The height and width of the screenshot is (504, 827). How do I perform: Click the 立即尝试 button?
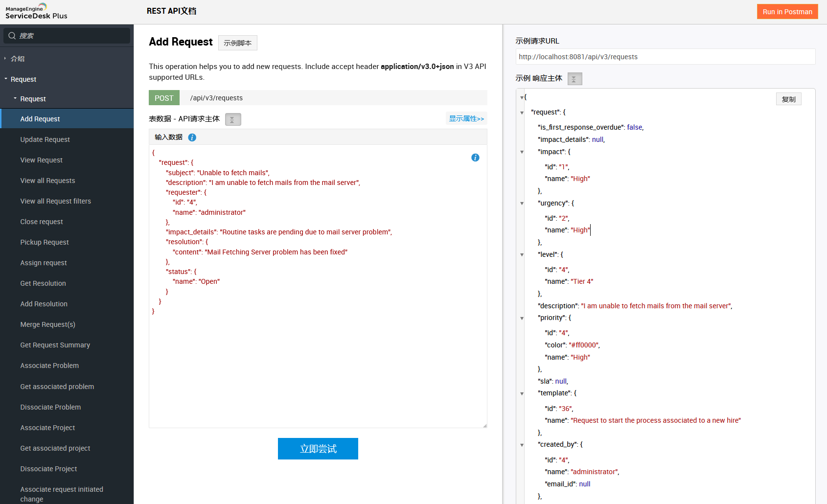click(x=318, y=449)
